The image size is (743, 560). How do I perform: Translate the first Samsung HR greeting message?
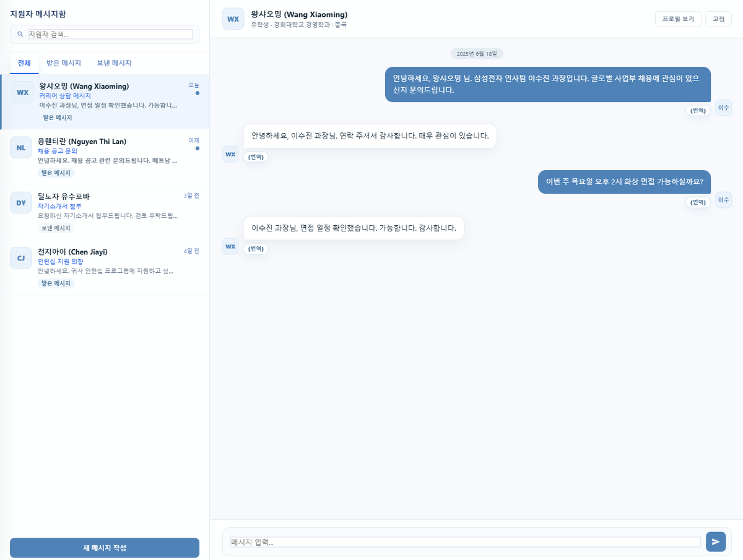(698, 110)
